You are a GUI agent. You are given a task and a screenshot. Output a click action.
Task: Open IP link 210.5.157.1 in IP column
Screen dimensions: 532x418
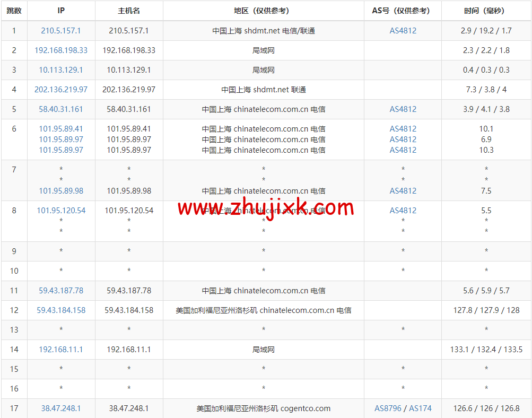click(61, 31)
